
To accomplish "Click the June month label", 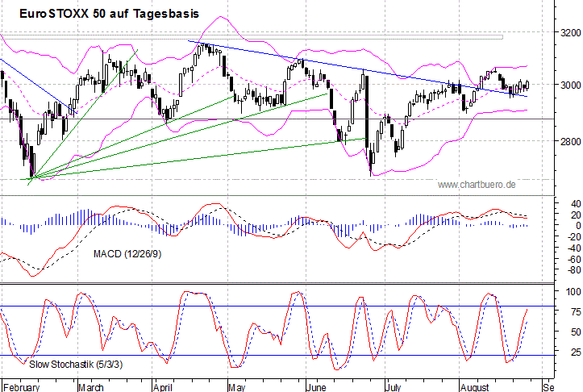I will coord(316,387).
